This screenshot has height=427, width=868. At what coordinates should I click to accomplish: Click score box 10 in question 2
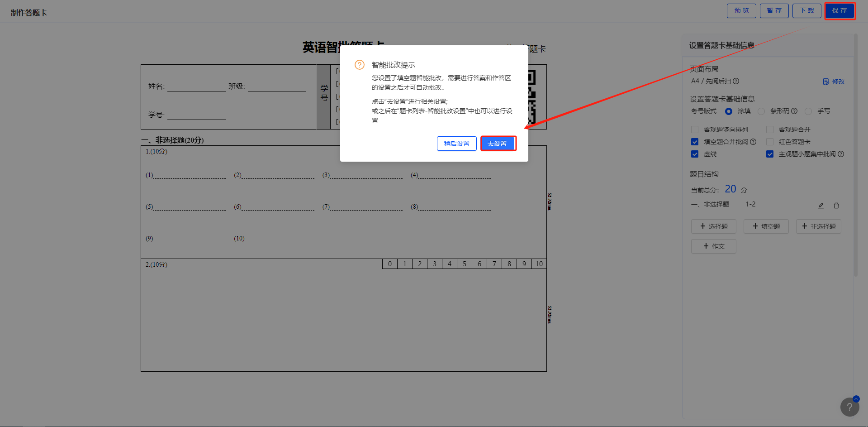coord(539,264)
